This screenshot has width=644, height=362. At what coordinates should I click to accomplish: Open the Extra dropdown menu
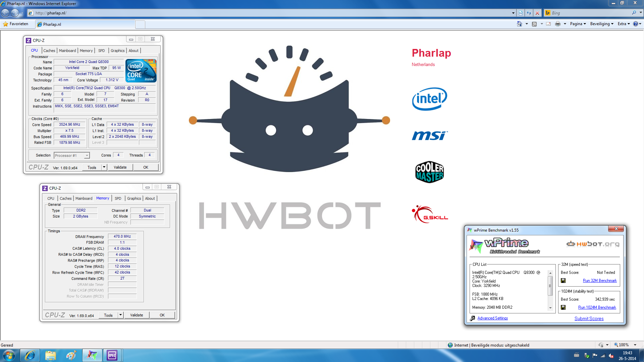pyautogui.click(x=624, y=24)
